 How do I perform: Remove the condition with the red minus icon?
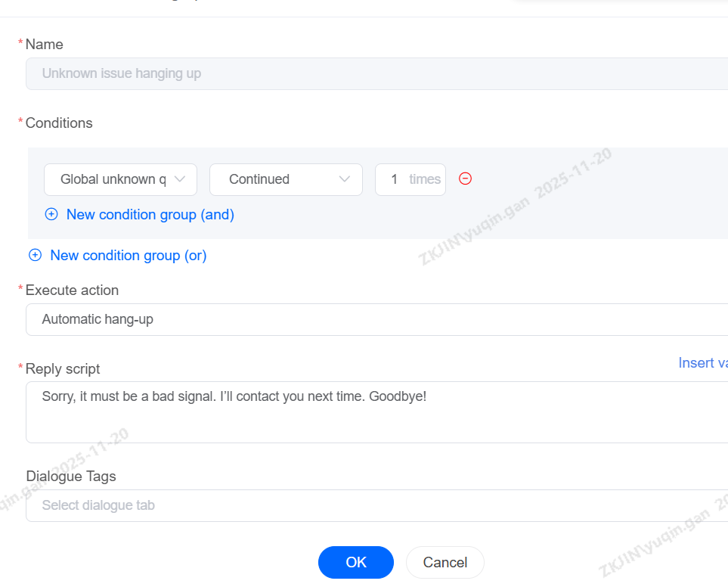[466, 179]
